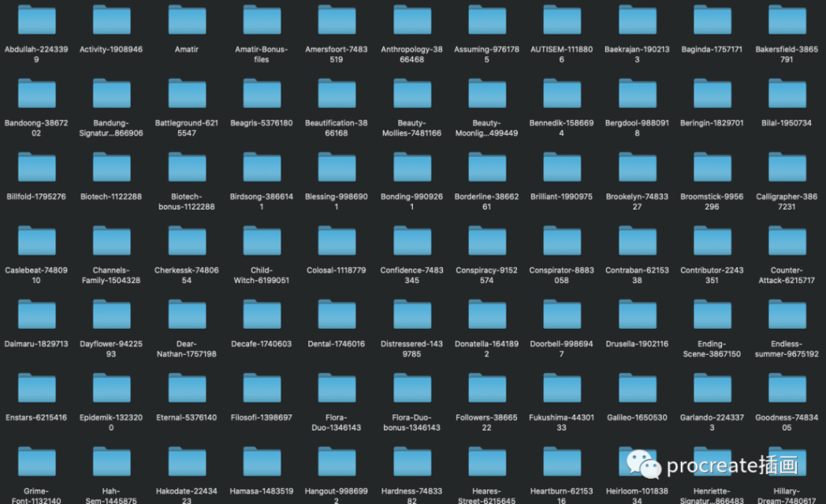Image resolution: width=826 pixels, height=504 pixels.
Task: Click the Baginda-1757171 folder name
Action: (x=711, y=49)
